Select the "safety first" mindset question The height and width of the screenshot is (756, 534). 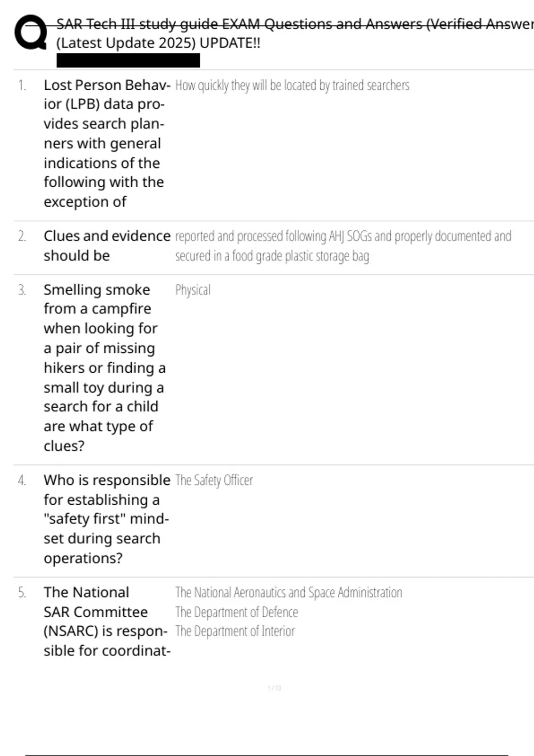coord(107,519)
